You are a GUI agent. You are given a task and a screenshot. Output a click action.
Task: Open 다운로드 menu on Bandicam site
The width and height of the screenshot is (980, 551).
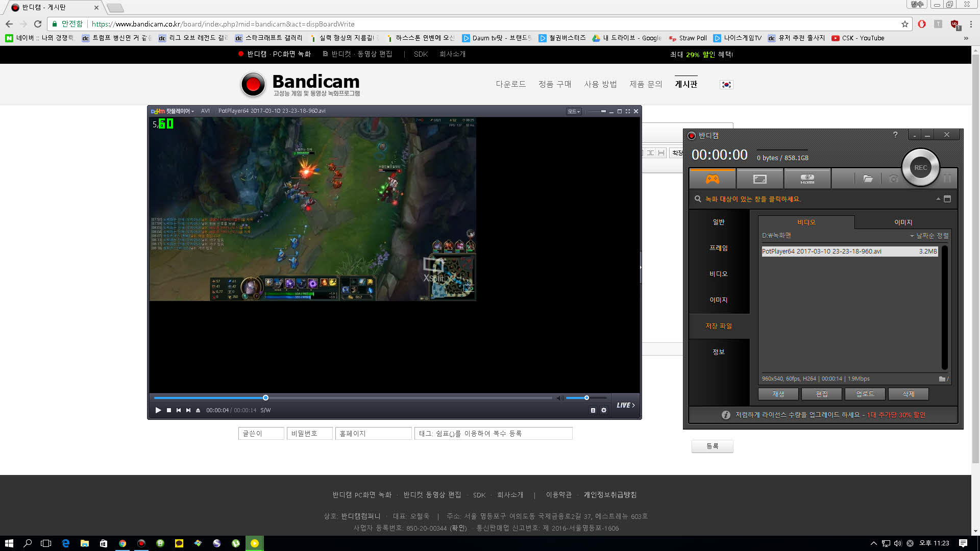coord(511,84)
